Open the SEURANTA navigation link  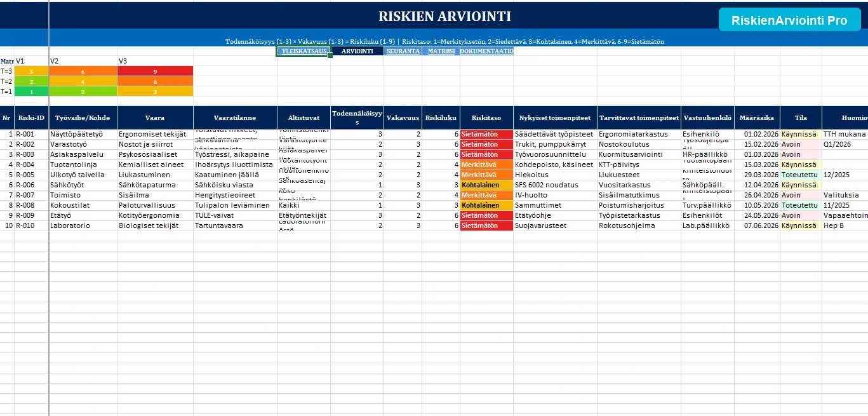pos(403,51)
